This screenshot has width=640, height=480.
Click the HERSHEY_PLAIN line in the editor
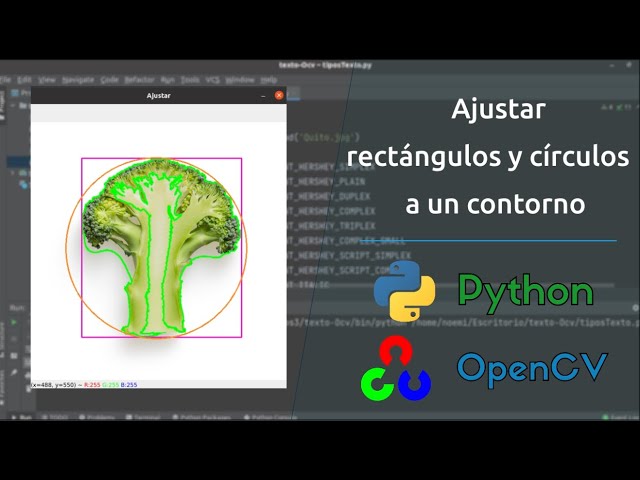click(327, 182)
